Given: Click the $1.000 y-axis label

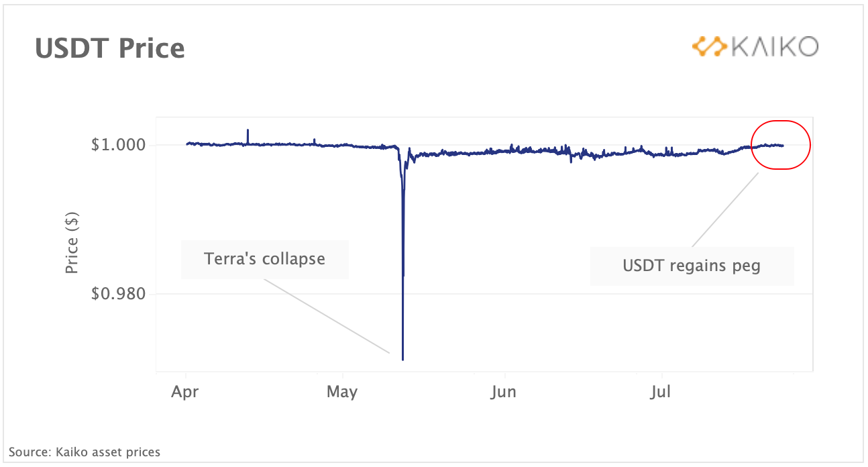Looking at the screenshot, I should [119, 145].
